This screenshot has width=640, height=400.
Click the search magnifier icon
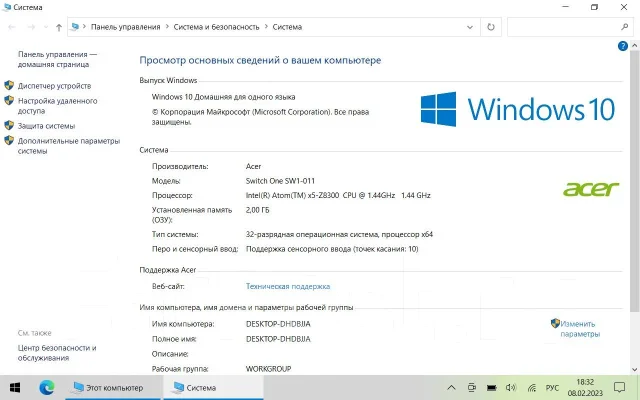point(624,27)
